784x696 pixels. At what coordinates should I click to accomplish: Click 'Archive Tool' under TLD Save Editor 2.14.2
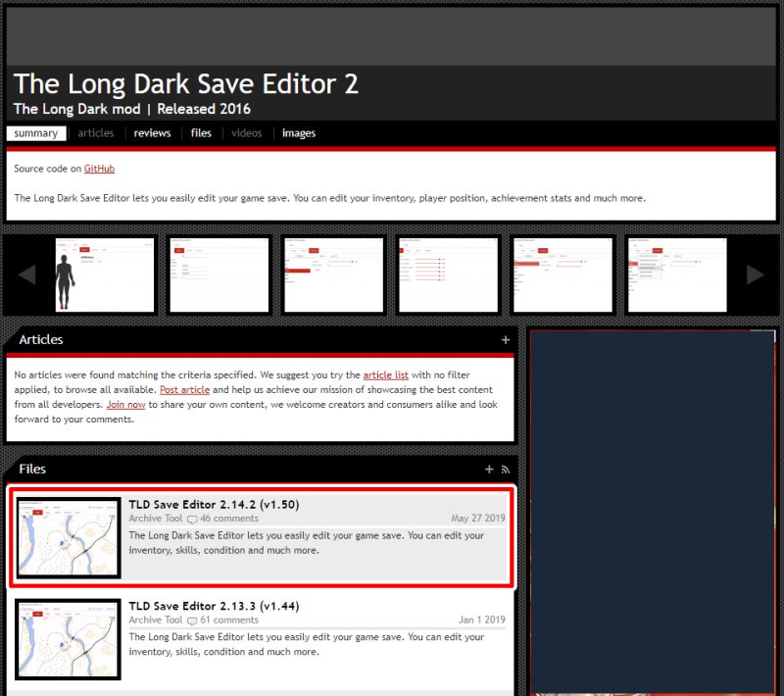[x=156, y=519]
